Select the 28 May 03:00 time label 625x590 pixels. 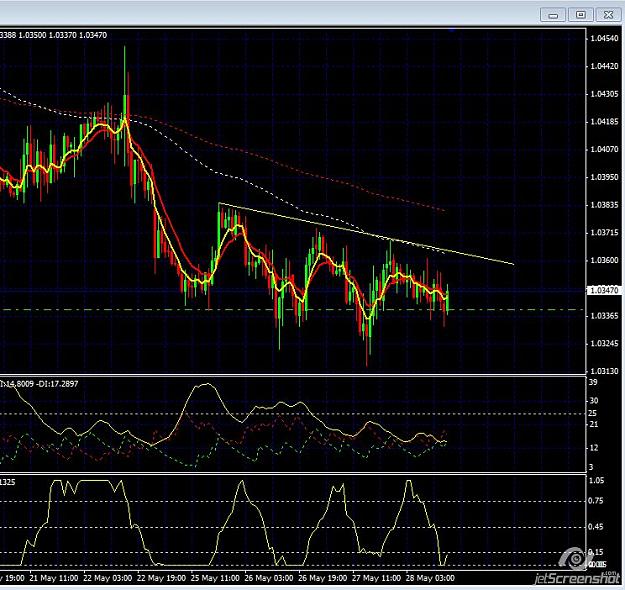tap(430, 578)
